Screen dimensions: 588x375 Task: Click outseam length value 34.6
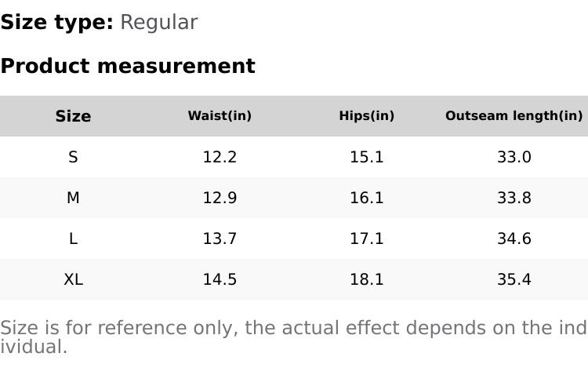tap(514, 238)
